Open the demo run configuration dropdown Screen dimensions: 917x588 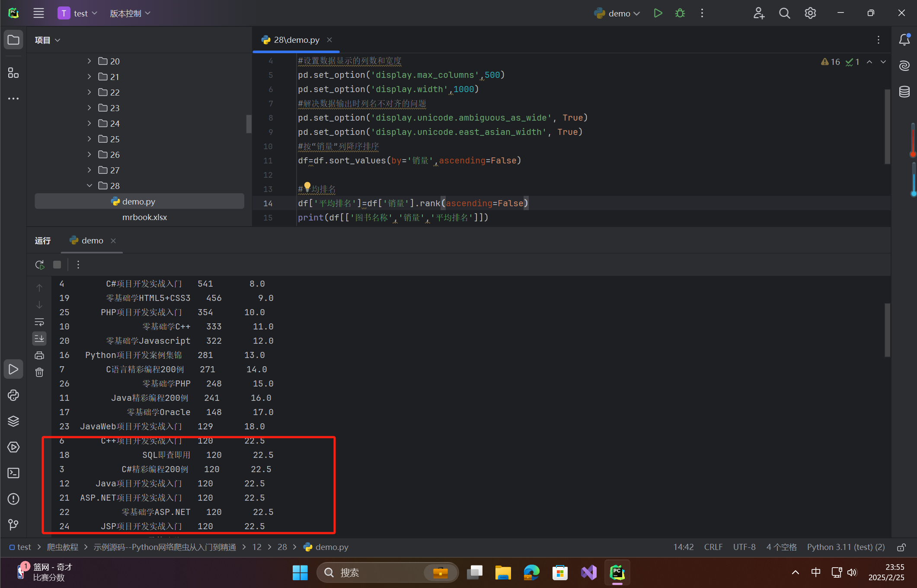click(x=617, y=13)
